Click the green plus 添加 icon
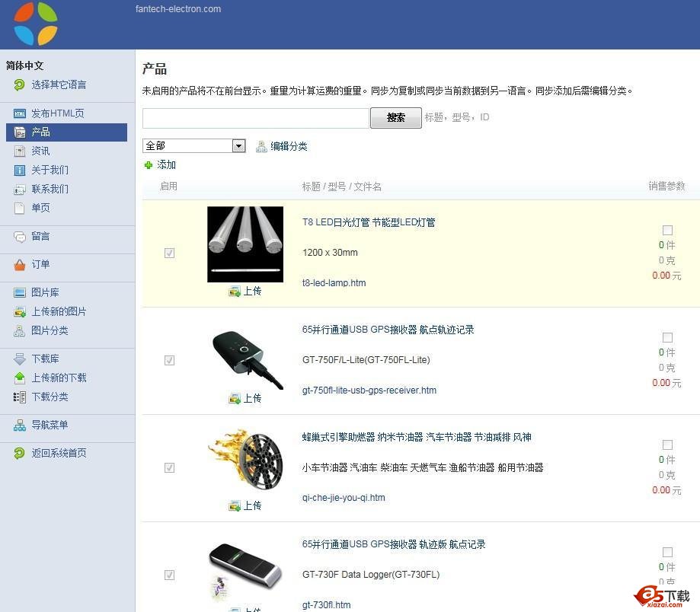This screenshot has width=700, height=612. [149, 165]
